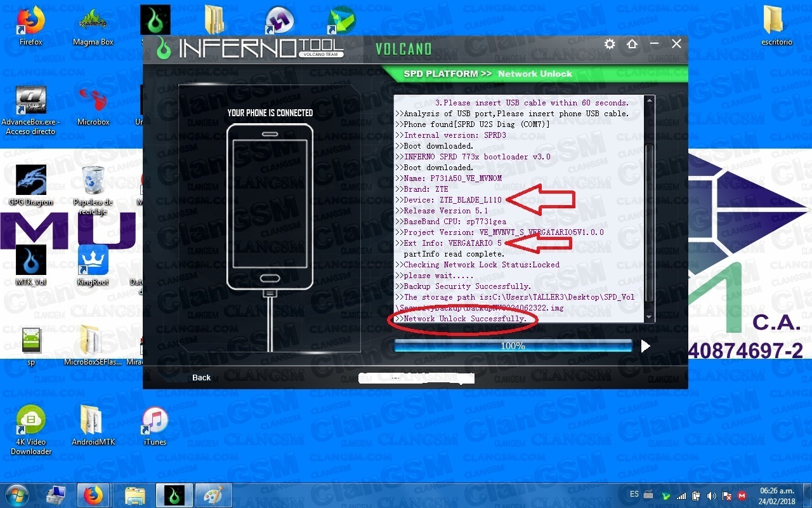The height and width of the screenshot is (508, 812).
Task: Open GPG Dragon desktop icon
Action: [x=30, y=185]
